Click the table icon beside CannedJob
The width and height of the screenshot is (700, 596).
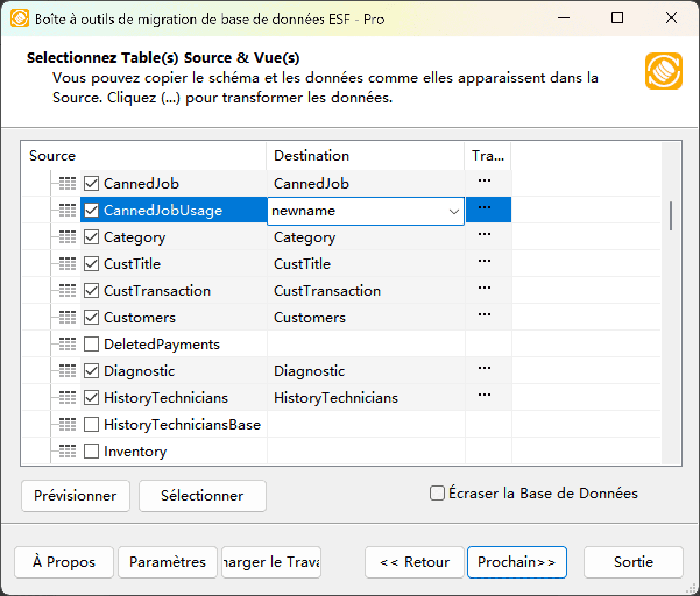point(68,184)
